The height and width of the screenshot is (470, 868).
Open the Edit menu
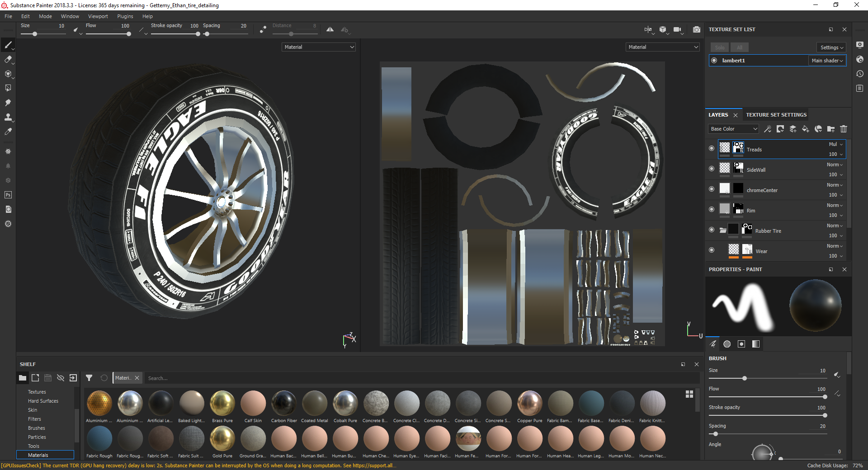click(25, 16)
